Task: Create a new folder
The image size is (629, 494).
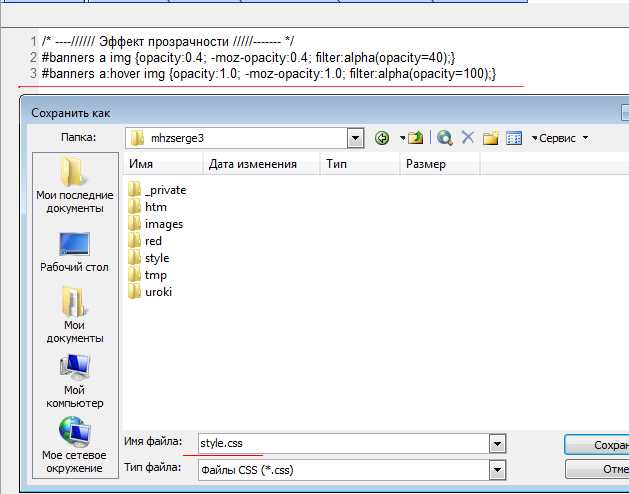Action: tap(491, 138)
